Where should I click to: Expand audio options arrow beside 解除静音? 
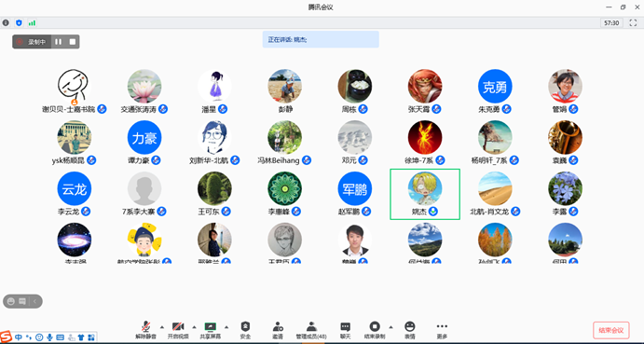click(x=161, y=327)
